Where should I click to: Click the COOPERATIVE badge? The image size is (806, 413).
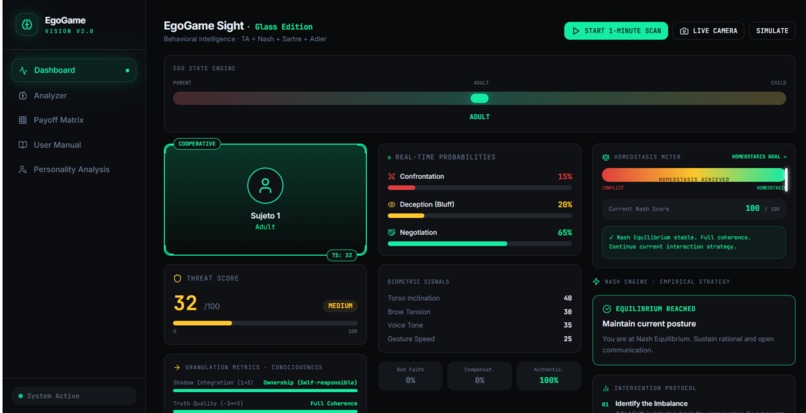pyautogui.click(x=197, y=144)
